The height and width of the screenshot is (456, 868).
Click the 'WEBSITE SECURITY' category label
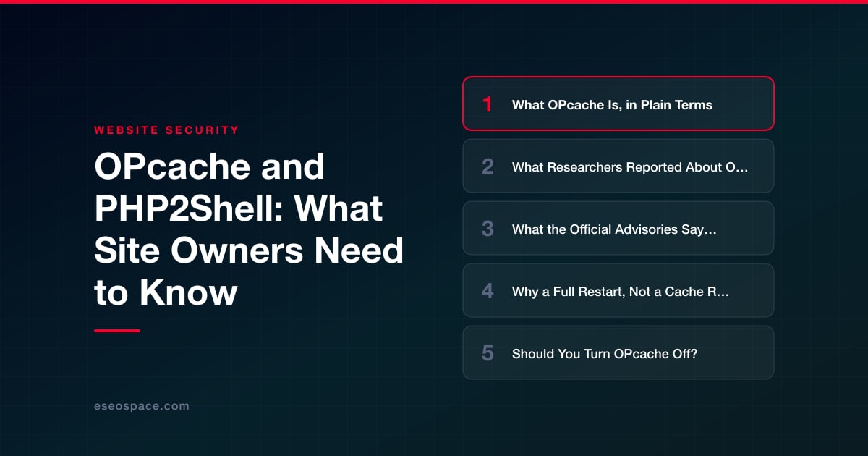166,130
